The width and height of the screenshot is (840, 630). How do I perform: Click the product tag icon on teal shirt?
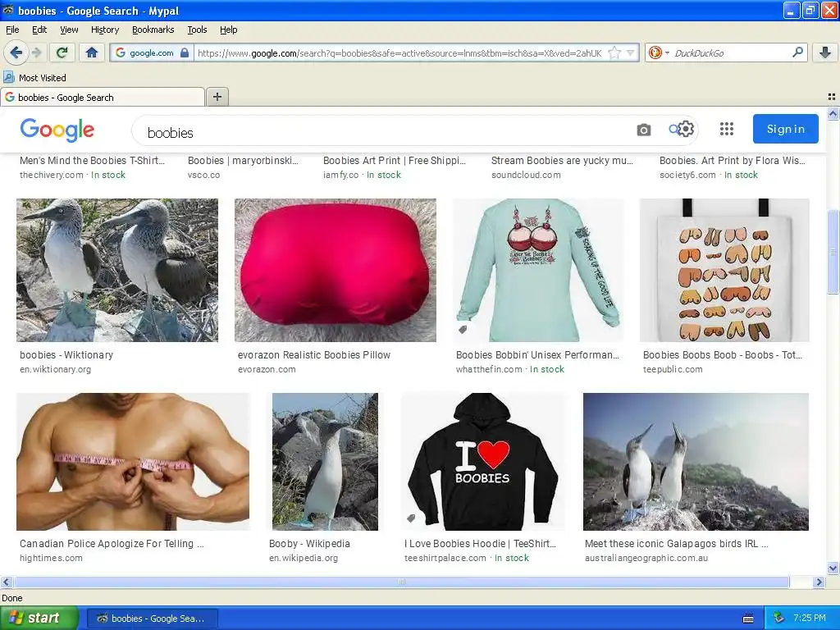click(463, 330)
